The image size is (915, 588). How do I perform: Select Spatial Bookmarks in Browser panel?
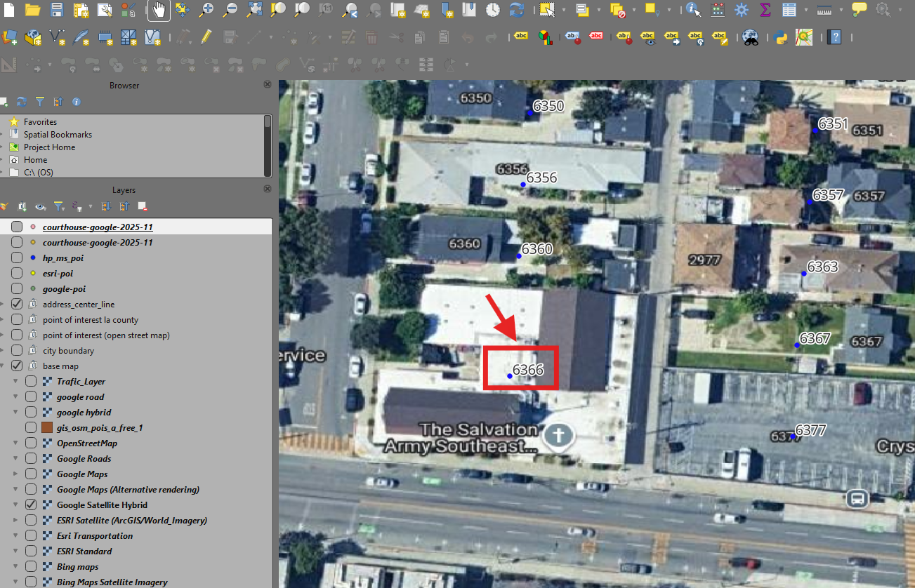coord(58,135)
